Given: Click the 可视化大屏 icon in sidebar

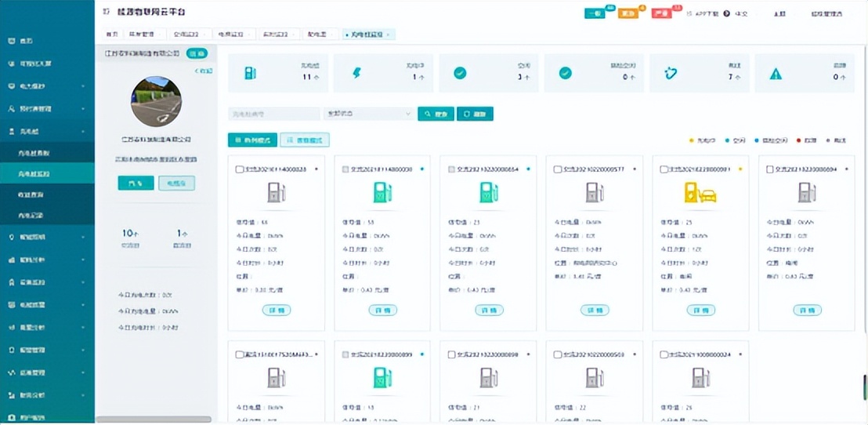Looking at the screenshot, I should click(x=11, y=64).
